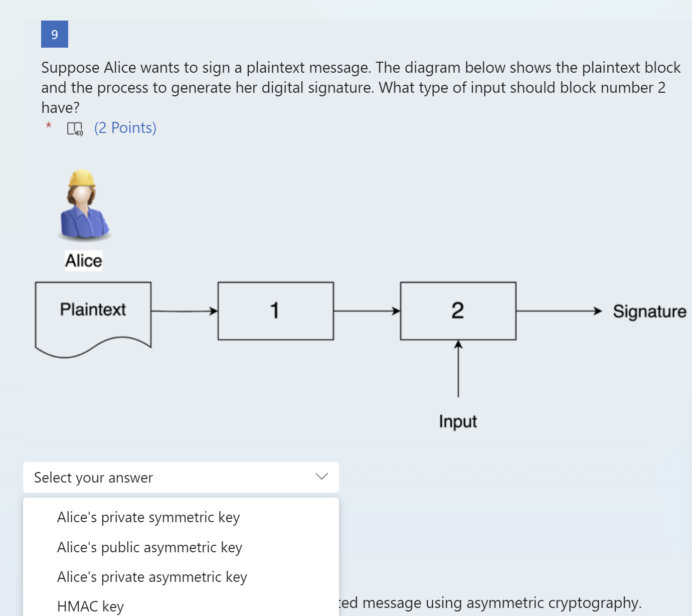Click inside the Select your answer field
Screen dimensions: 692x616
pos(150,477)
